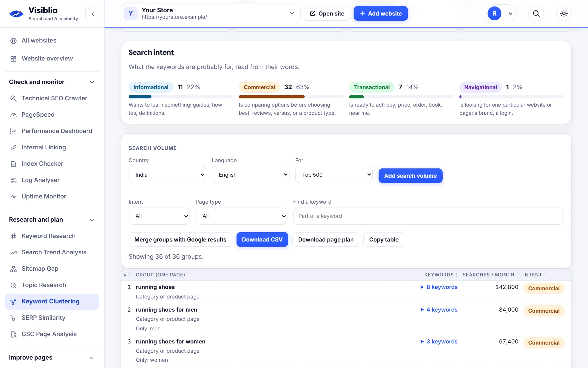588x368 pixels.
Task: Click the Internal Linking chain icon
Action: 13,147
